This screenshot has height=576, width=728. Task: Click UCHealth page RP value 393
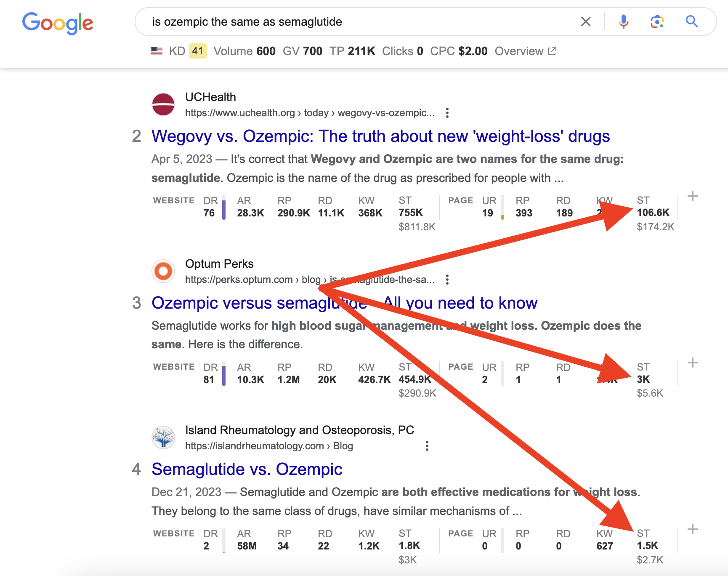point(524,213)
